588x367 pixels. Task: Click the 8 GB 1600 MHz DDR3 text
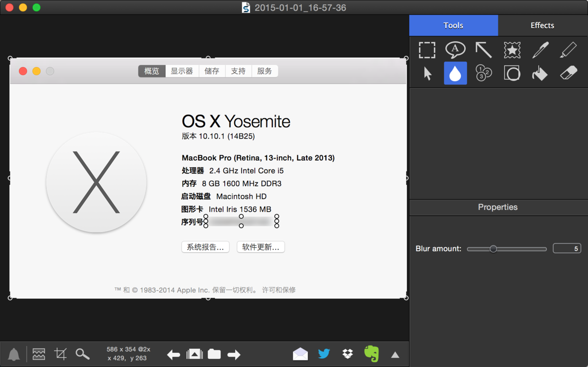coord(242,184)
